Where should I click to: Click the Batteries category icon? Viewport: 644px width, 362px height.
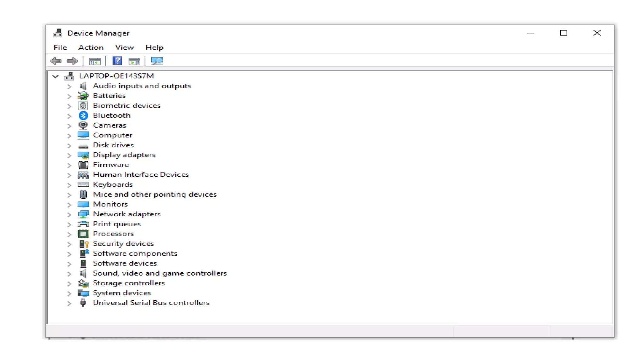click(83, 96)
